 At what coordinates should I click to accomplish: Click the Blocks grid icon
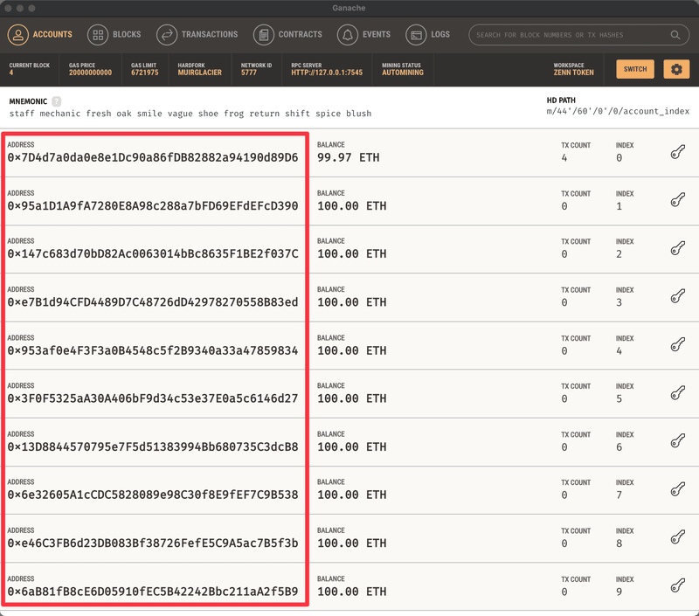point(98,35)
